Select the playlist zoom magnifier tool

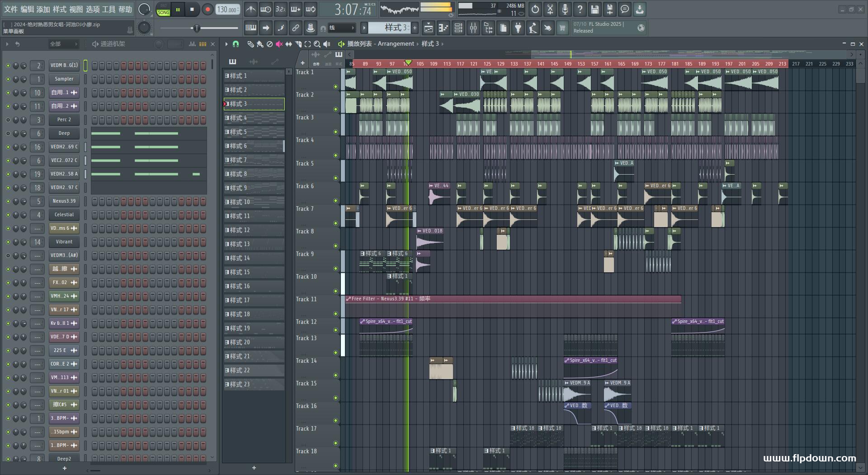pos(317,44)
